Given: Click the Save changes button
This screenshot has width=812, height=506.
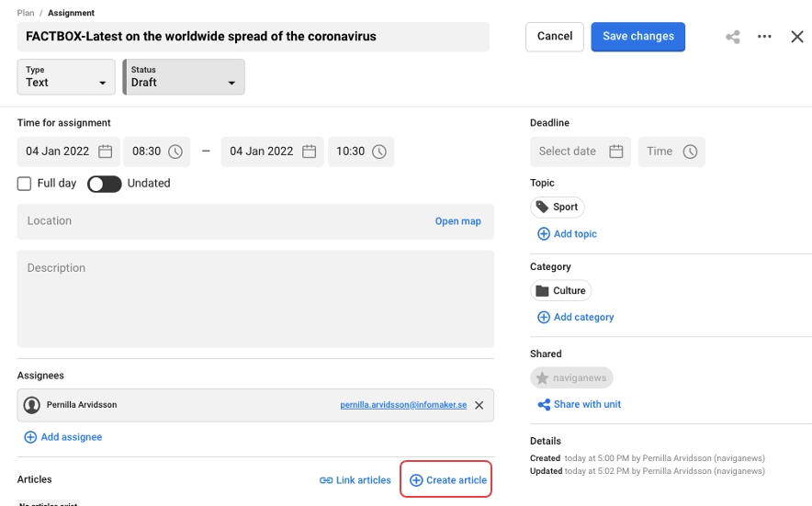Looking at the screenshot, I should click(x=637, y=37).
